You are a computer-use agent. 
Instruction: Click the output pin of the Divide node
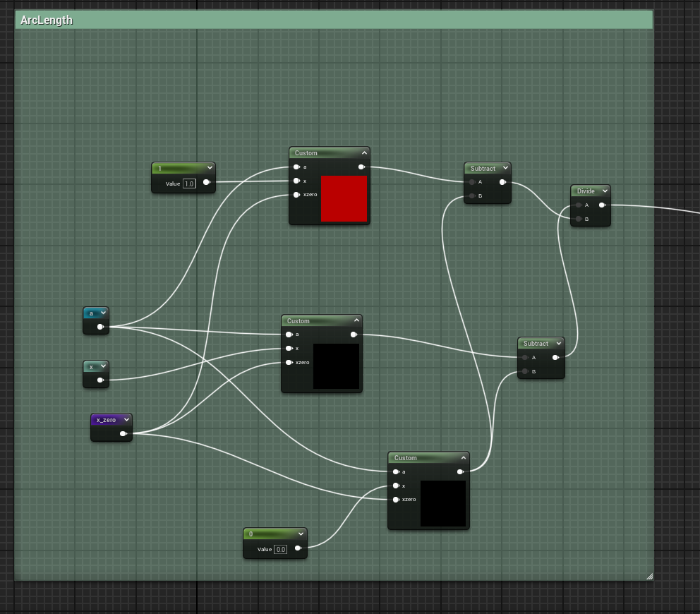602,205
